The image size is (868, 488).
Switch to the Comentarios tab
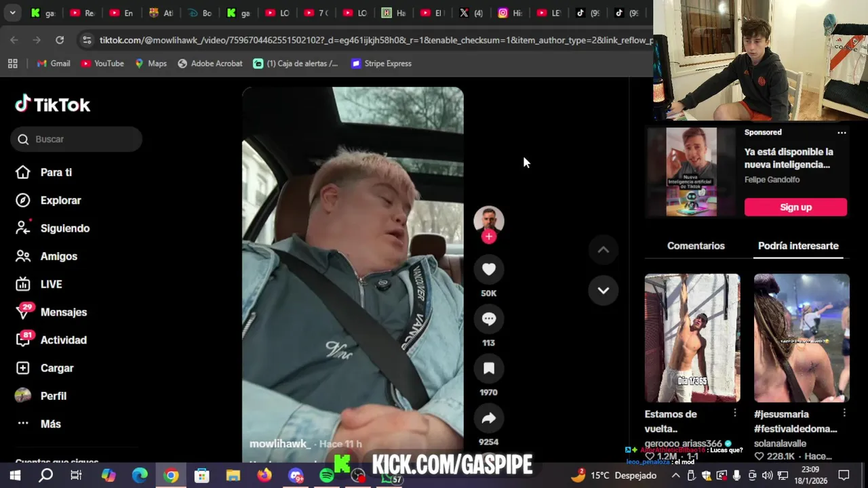(696, 246)
